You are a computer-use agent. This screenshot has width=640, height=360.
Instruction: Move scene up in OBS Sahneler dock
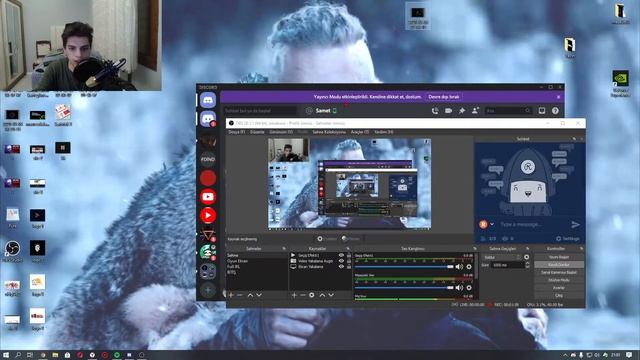250,295
